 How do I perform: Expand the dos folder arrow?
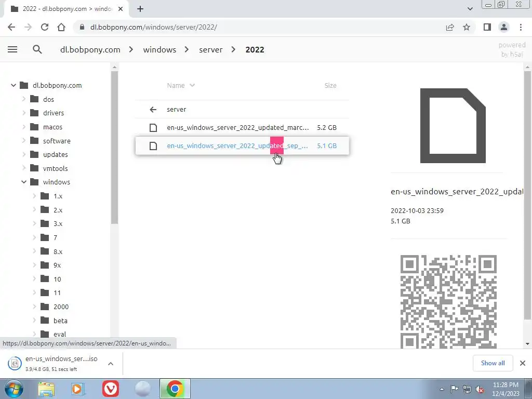[x=24, y=99]
